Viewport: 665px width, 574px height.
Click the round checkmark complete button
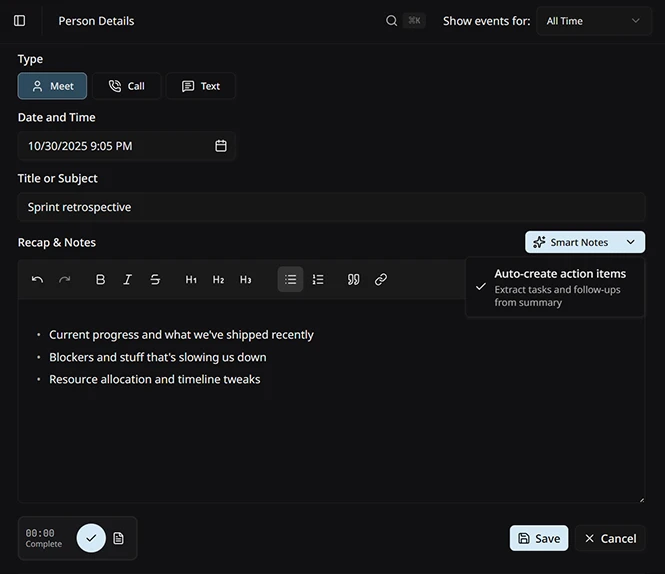(x=91, y=538)
